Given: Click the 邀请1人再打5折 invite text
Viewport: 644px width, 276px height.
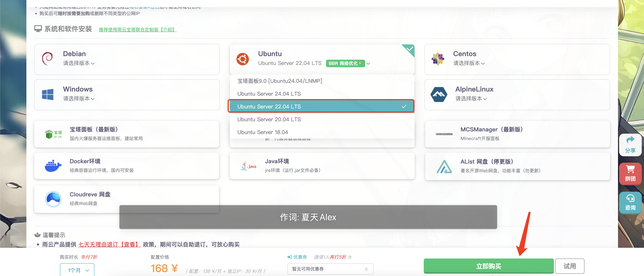Looking at the screenshot, I should (x=330, y=257).
